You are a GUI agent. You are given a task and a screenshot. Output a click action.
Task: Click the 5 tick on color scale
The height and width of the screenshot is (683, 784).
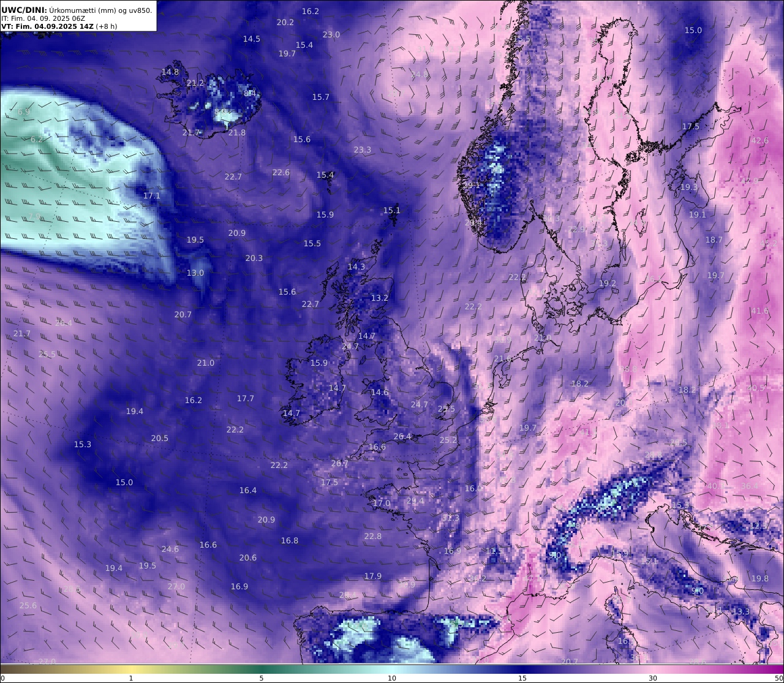pos(262,678)
